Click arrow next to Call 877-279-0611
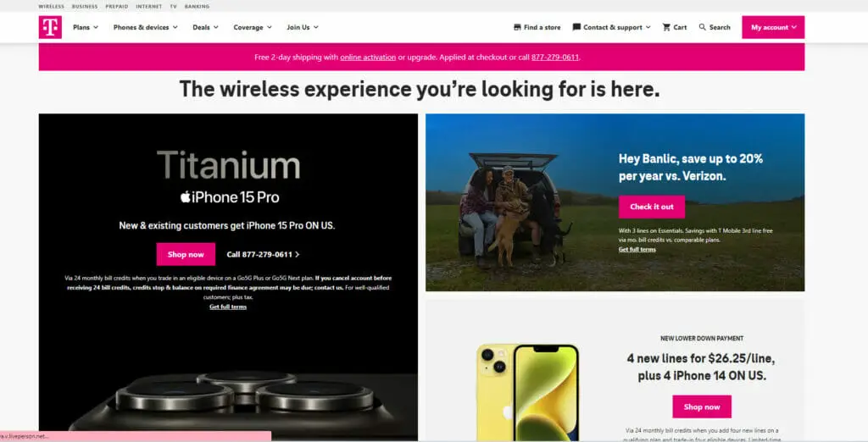Viewport: 868px width, 442px height. 298,255
